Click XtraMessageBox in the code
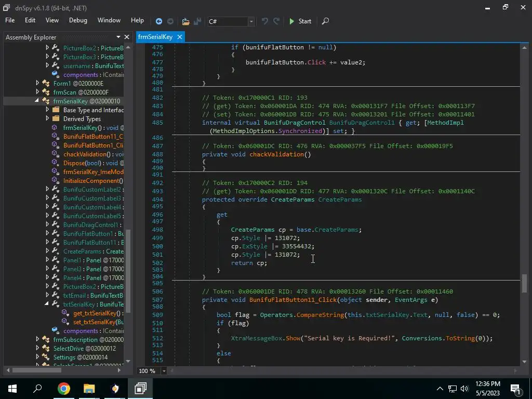Viewport: 532px width, 399px height. [256, 338]
